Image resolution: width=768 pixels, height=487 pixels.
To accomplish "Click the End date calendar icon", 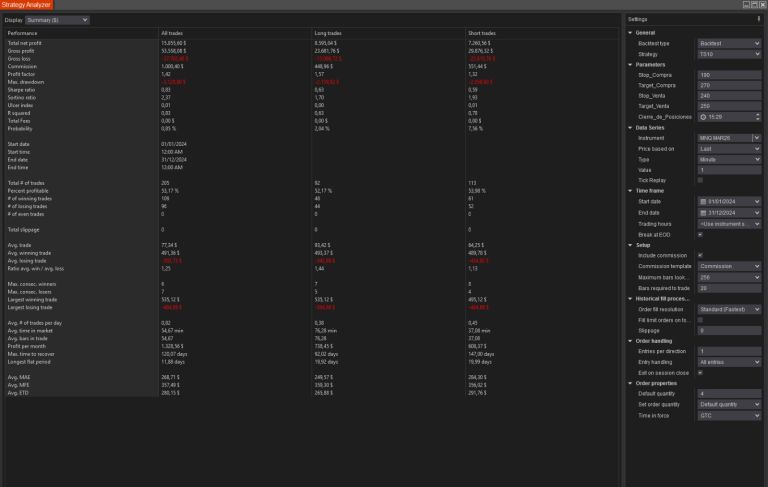I will (x=703, y=213).
